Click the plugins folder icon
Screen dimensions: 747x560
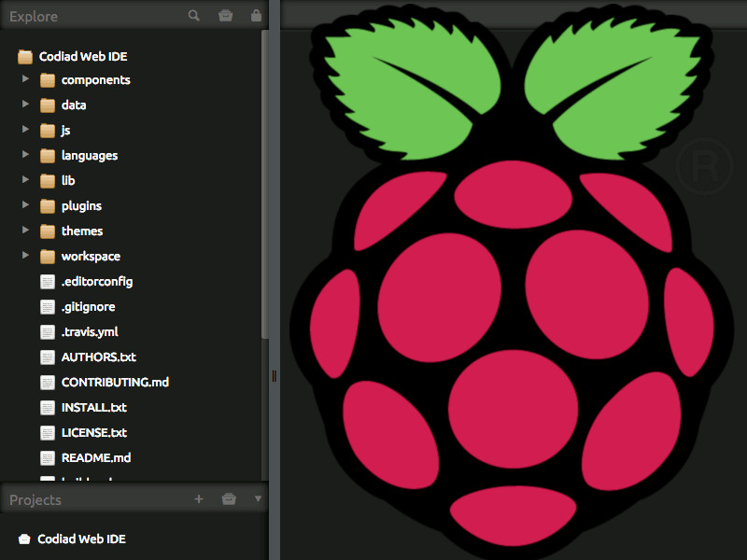click(x=48, y=206)
